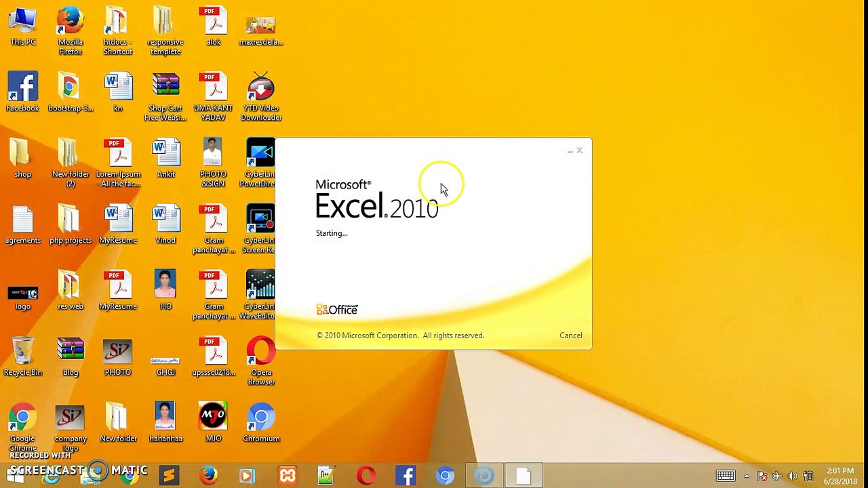Launch Google Chrome desktop shortcut
This screenshot has height=488, width=868.
coord(22,428)
